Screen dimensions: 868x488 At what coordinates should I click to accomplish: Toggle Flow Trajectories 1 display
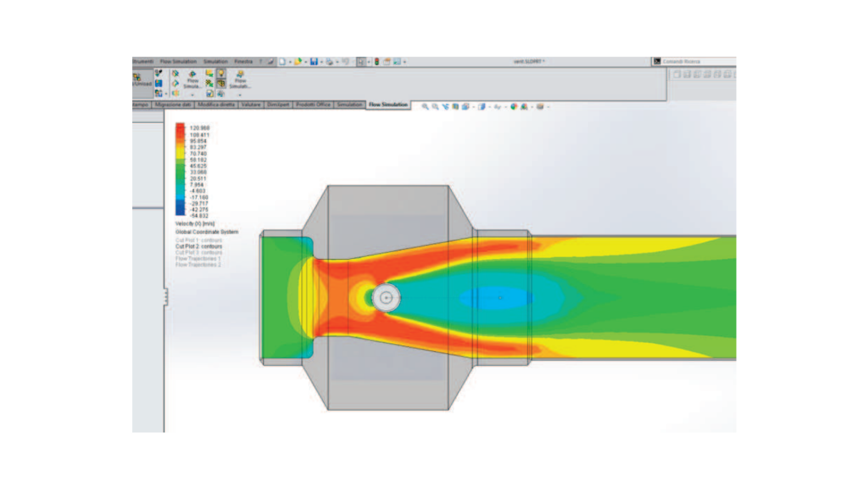point(198,260)
